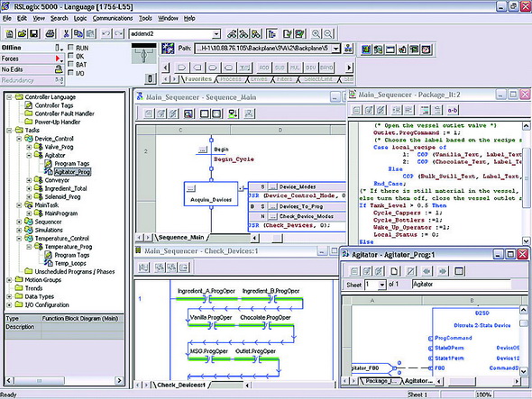Cut selection with the scissors icon
This screenshot has width=532, height=399.
point(67,33)
